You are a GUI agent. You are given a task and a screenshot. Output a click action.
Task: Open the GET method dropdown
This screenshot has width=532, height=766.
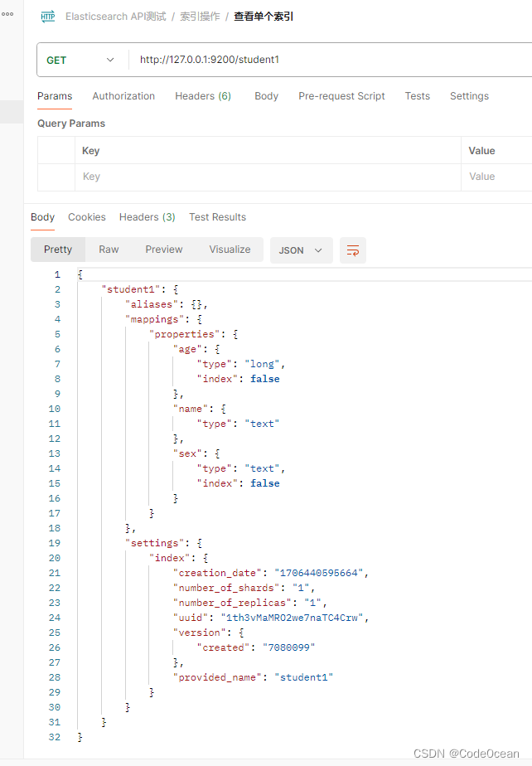click(x=80, y=60)
